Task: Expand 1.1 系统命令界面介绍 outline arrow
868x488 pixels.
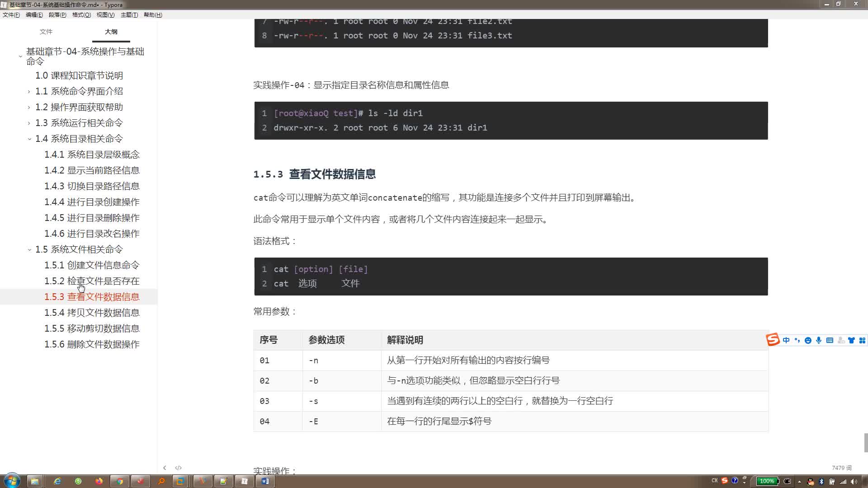Action: (x=29, y=92)
